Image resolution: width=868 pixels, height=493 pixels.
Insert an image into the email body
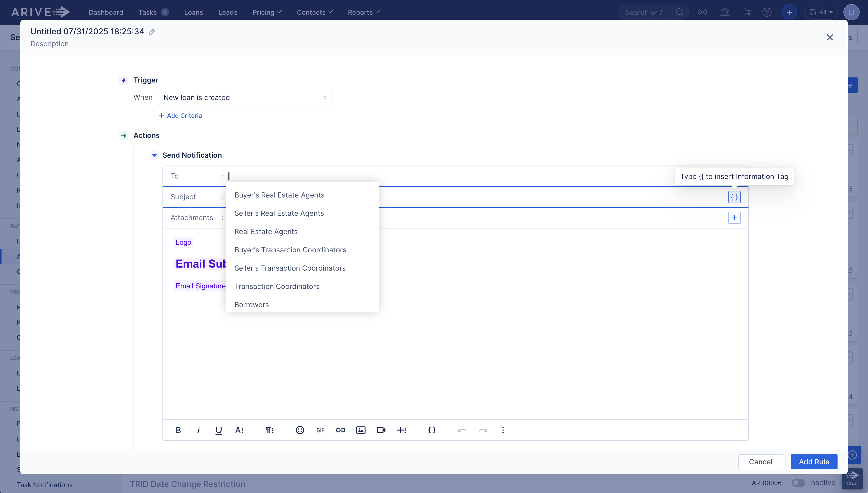pyautogui.click(x=361, y=430)
